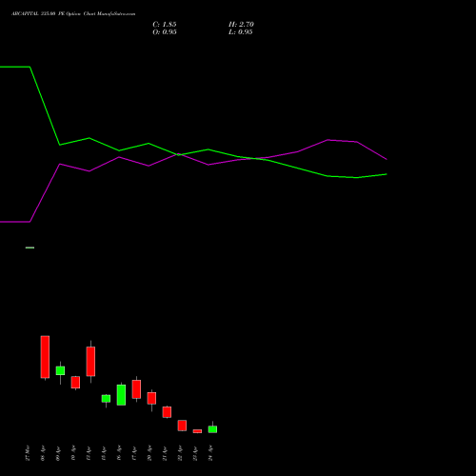Image resolution: width=476 pixels, height=476 pixels.
Task: Select the low value L: 0.95
Action: [x=241, y=32]
